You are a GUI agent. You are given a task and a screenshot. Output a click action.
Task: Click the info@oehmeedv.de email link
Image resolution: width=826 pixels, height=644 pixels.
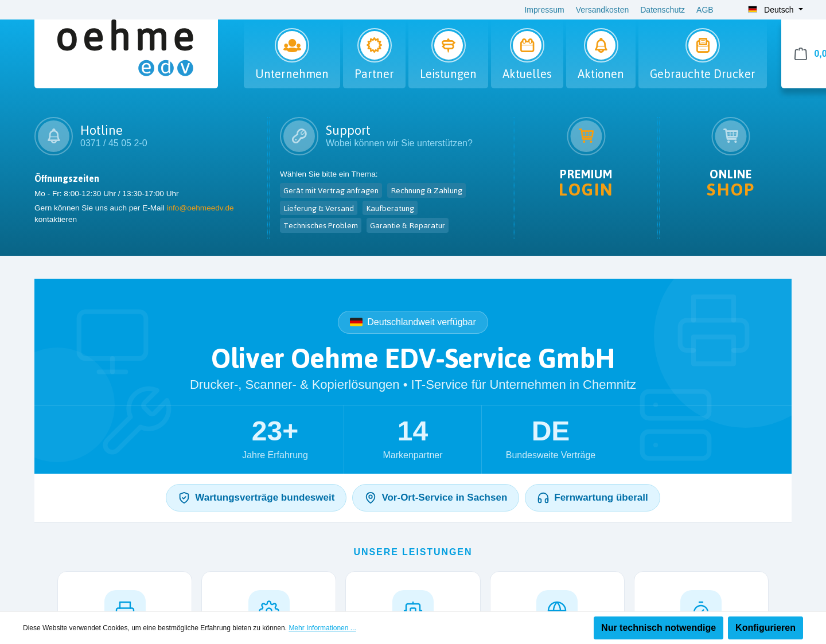pyautogui.click(x=200, y=208)
